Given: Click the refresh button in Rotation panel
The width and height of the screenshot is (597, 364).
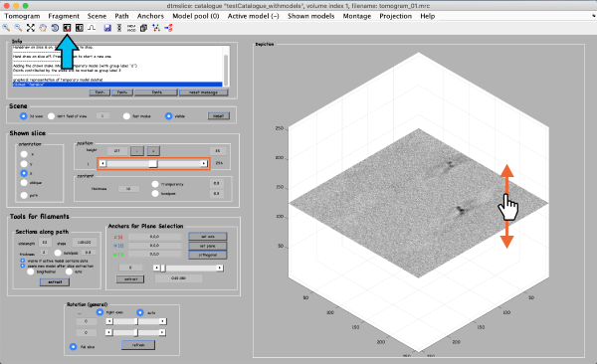Looking at the screenshot, I should tap(138, 345).
